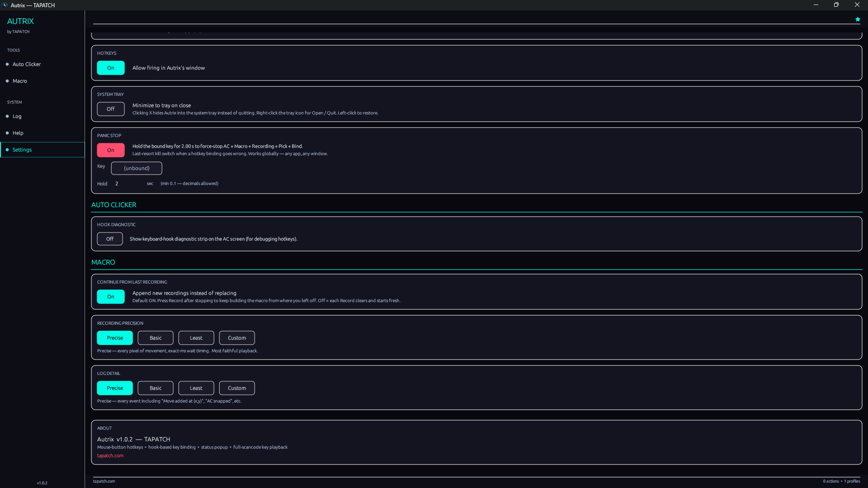Screen dimensions: 868x488
Task: Click the star icon at top right
Action: coord(858,19)
